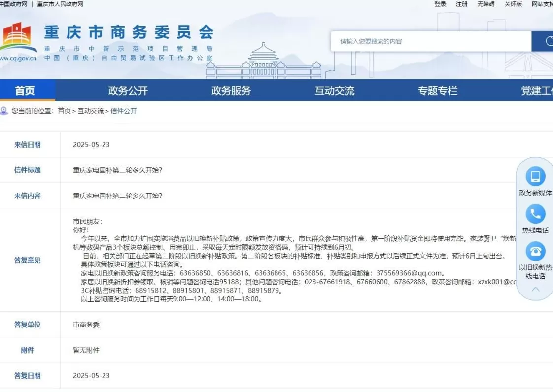
Task: Click the location pin icon in breadcrumb
Action: pyautogui.click(x=4, y=111)
